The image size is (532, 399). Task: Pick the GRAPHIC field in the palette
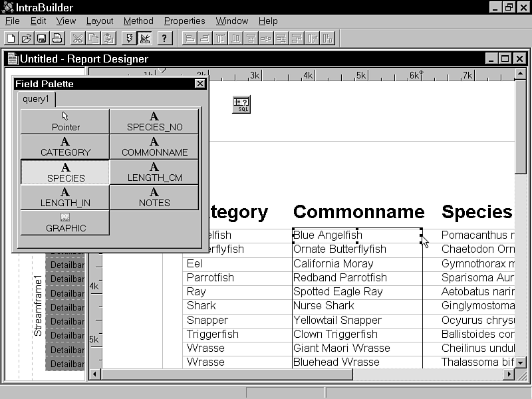65,223
